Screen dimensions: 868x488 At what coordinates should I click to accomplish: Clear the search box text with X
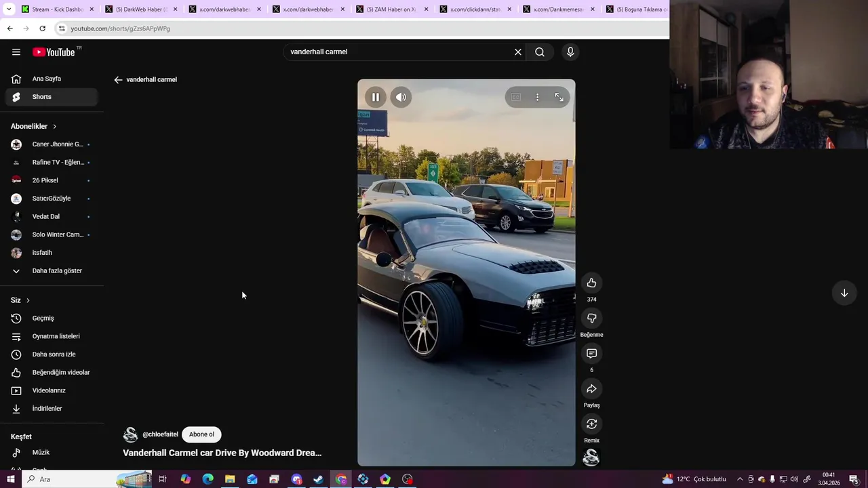click(x=518, y=52)
